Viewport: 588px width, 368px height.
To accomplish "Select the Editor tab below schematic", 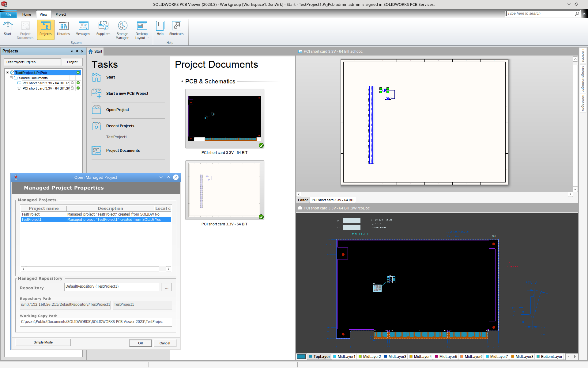I will (303, 200).
